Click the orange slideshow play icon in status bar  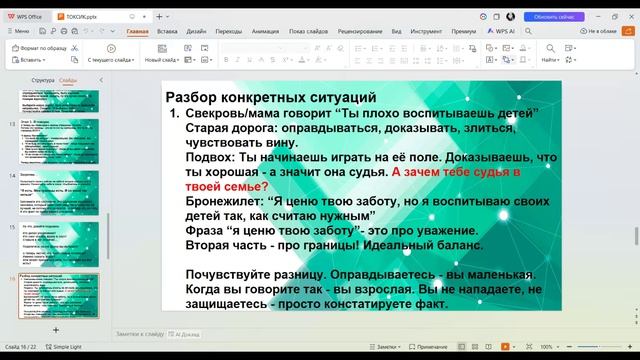coord(505,347)
